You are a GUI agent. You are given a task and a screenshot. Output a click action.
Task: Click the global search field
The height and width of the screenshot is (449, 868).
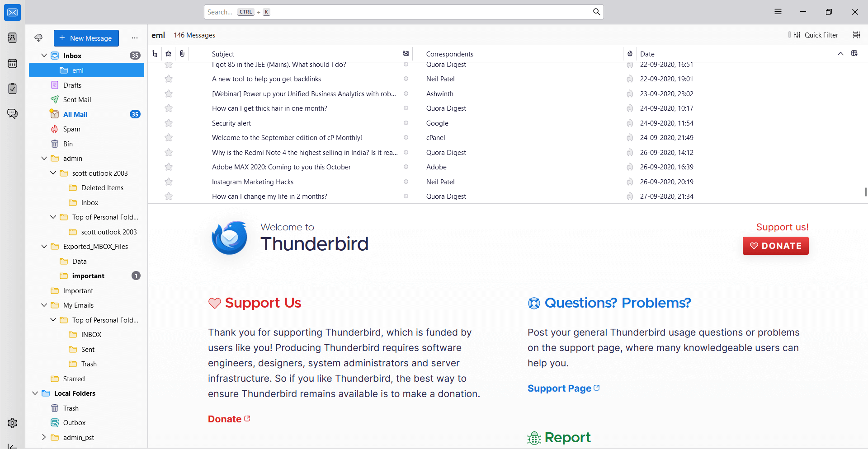click(x=404, y=12)
